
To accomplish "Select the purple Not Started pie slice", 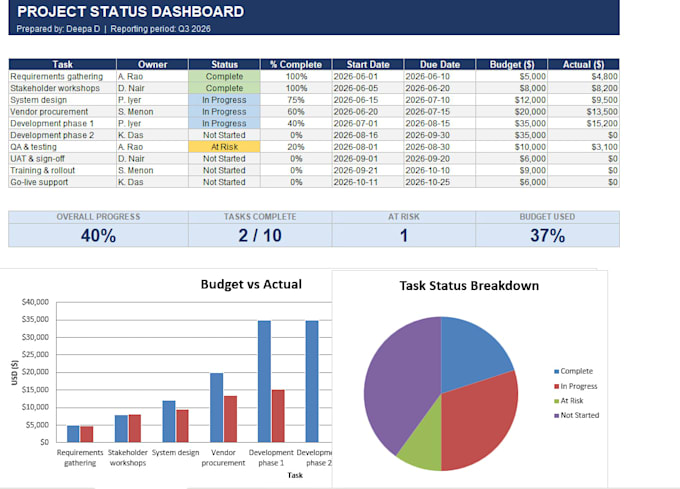I will tap(399, 381).
